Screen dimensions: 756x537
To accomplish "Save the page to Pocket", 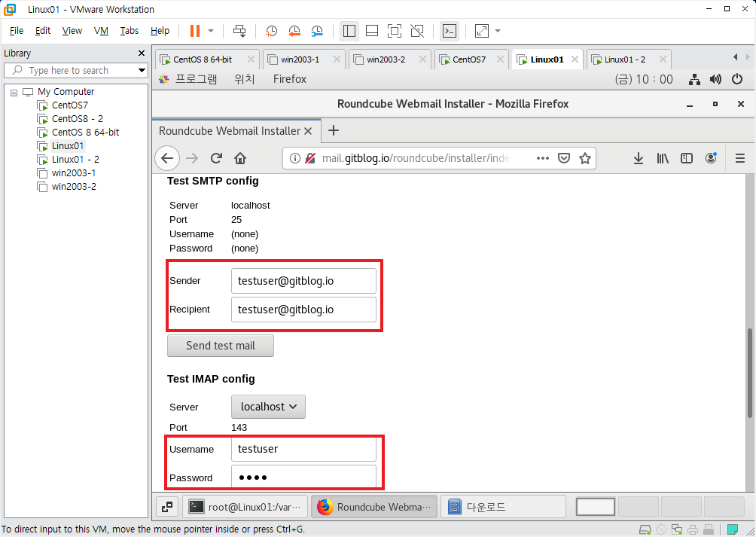I will [564, 158].
